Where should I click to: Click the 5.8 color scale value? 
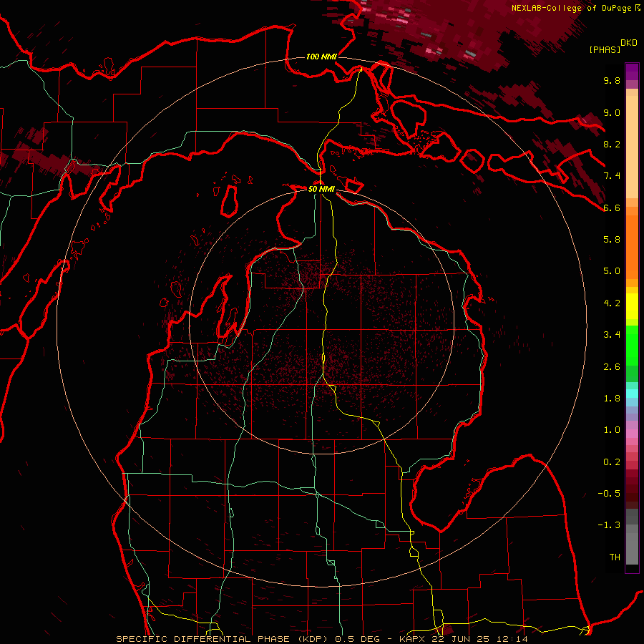pyautogui.click(x=612, y=240)
